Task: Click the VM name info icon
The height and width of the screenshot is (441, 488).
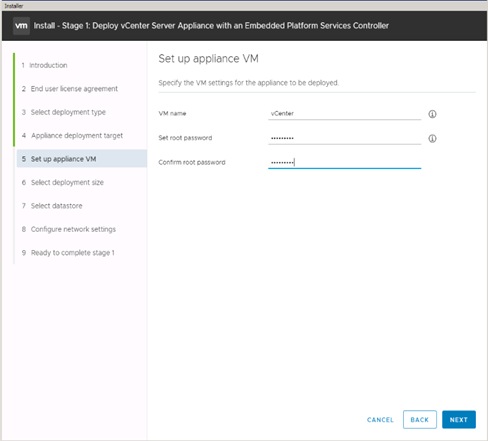Action: tap(432, 114)
